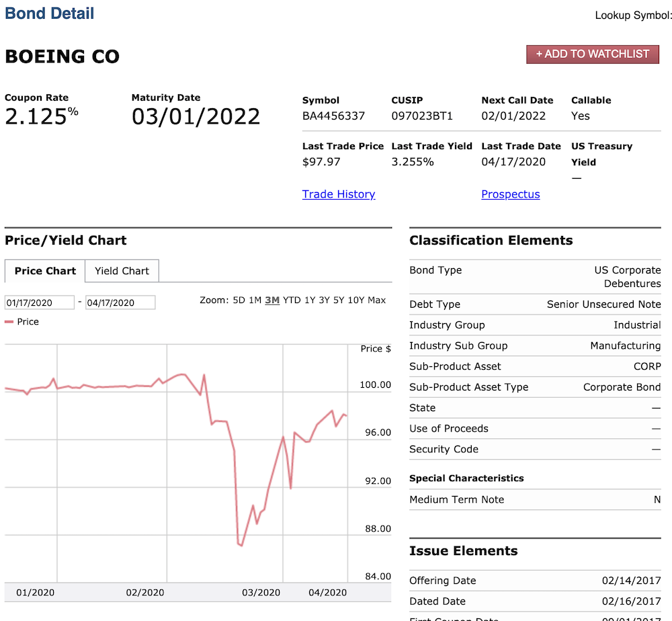Click the end date field 04/17/2020
672x621 pixels.
tap(120, 302)
